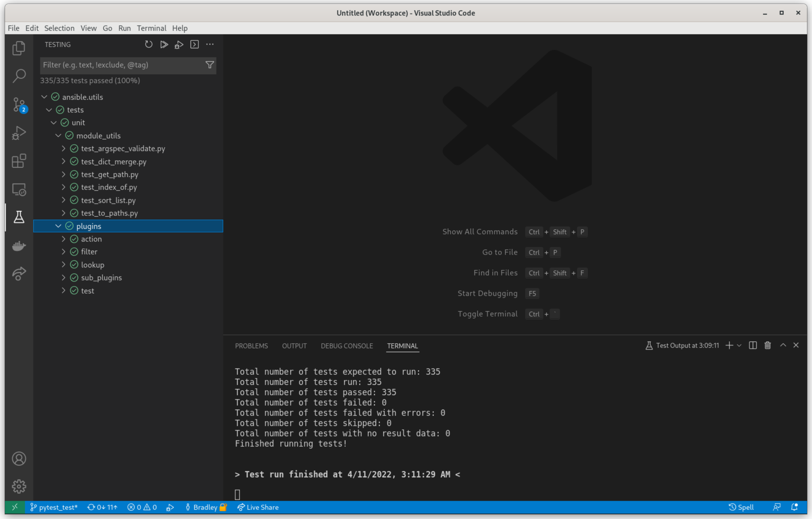Collapse the module_utils test folder
Screen dimensions: 812x519
coord(58,135)
